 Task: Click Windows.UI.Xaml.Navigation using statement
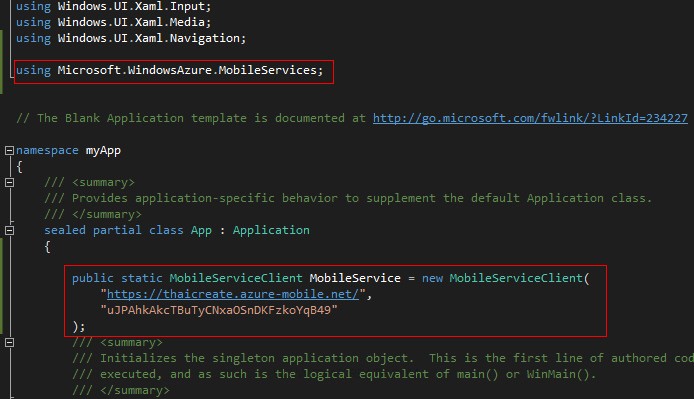tap(131, 38)
